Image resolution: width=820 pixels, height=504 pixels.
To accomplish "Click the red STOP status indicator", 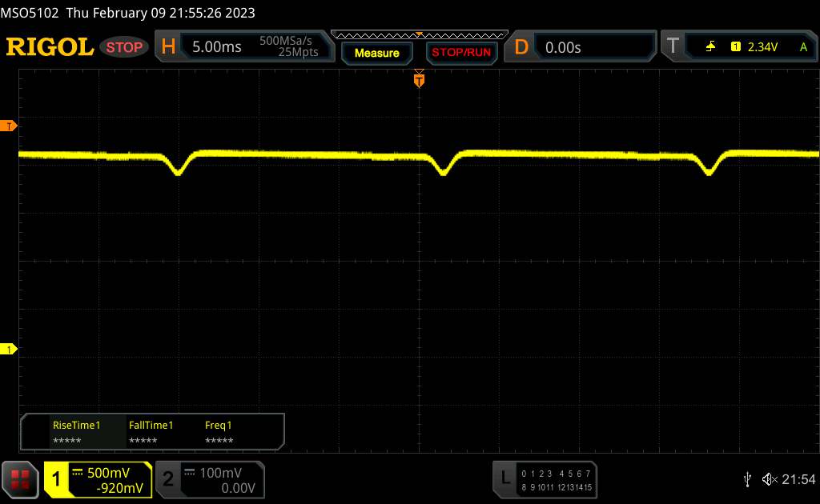I will [x=125, y=47].
